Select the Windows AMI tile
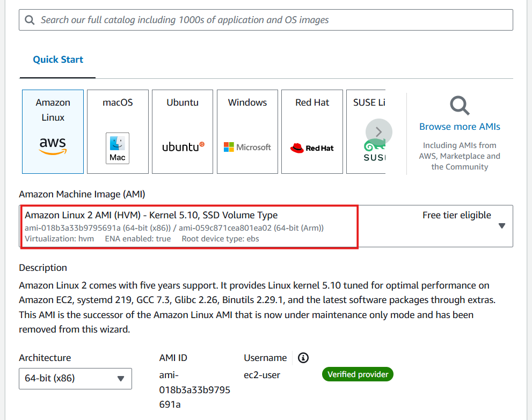This screenshot has height=420, width=532. [x=247, y=131]
